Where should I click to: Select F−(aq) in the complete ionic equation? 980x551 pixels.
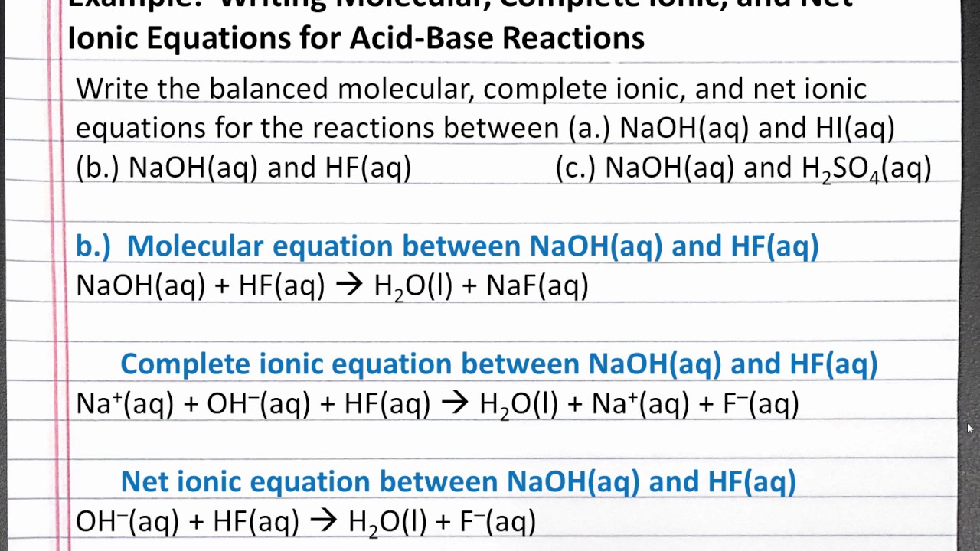[760, 403]
